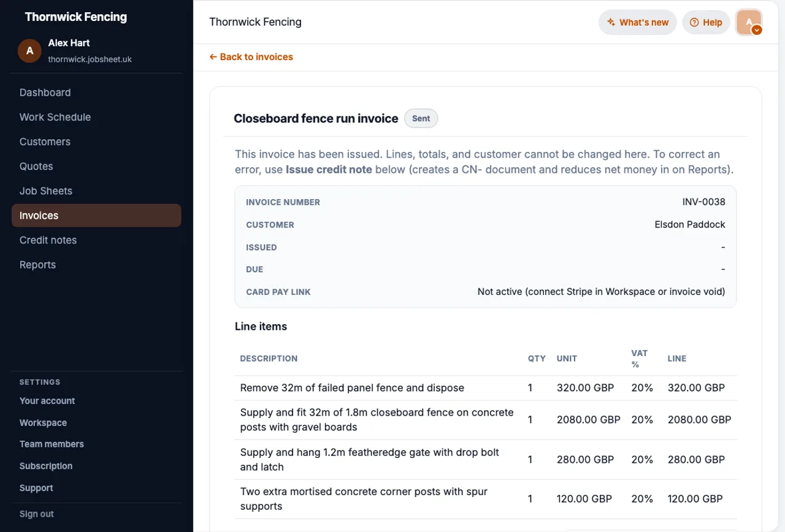Open Your account settings
The image size is (785, 532).
47,401
